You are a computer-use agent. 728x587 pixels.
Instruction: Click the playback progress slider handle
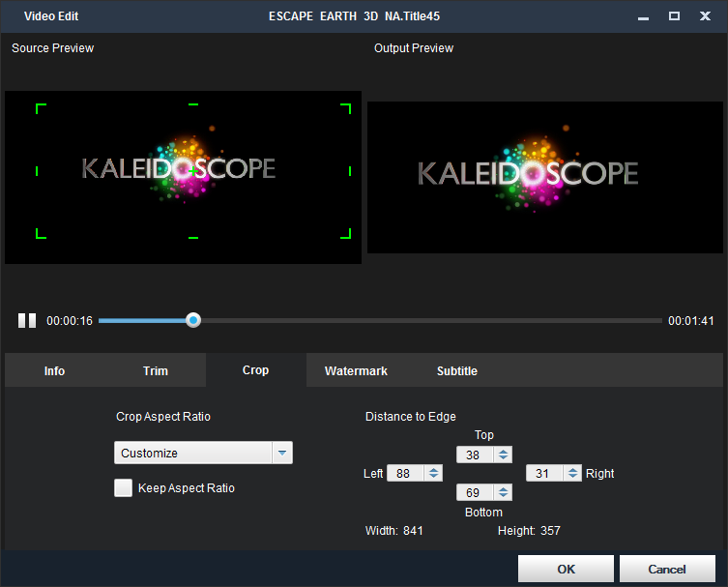click(x=193, y=320)
